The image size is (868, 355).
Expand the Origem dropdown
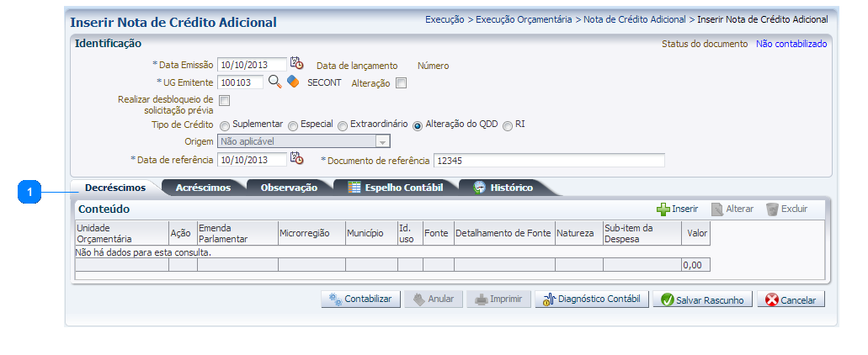point(381,141)
